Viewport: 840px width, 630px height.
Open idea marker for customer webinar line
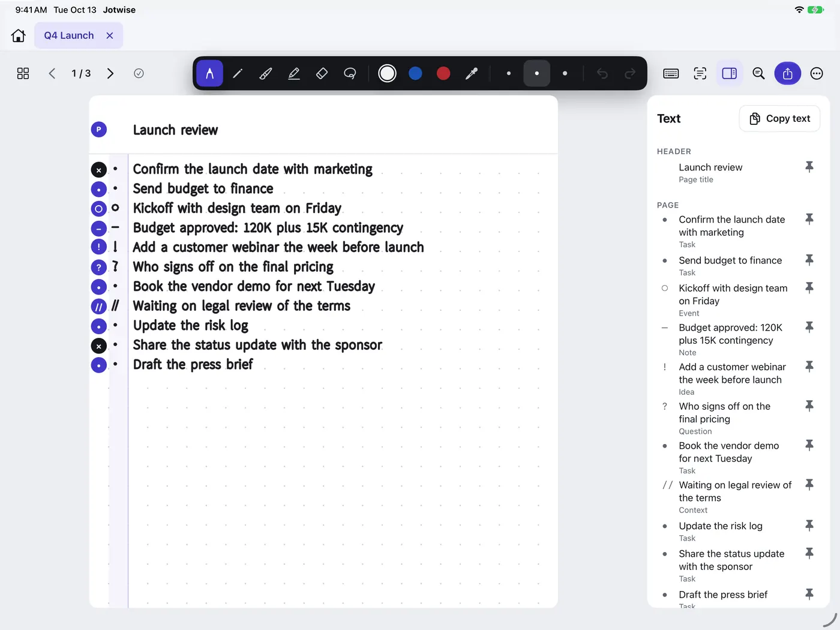click(99, 248)
